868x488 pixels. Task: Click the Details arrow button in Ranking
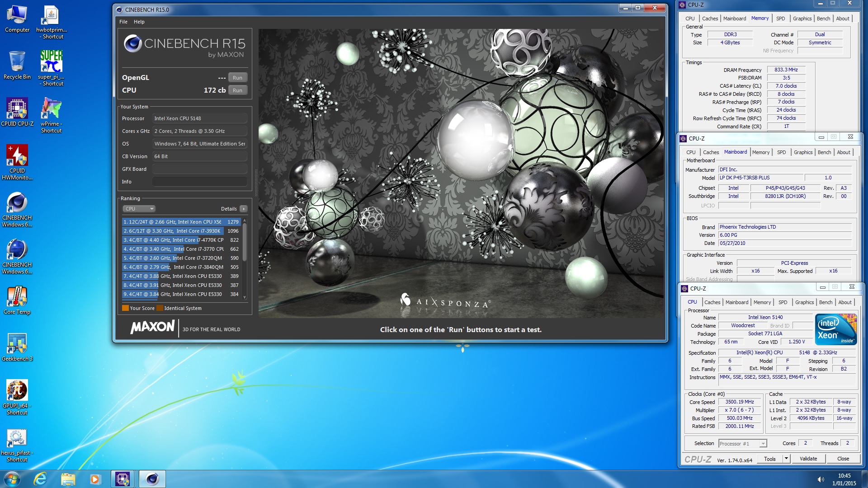244,209
